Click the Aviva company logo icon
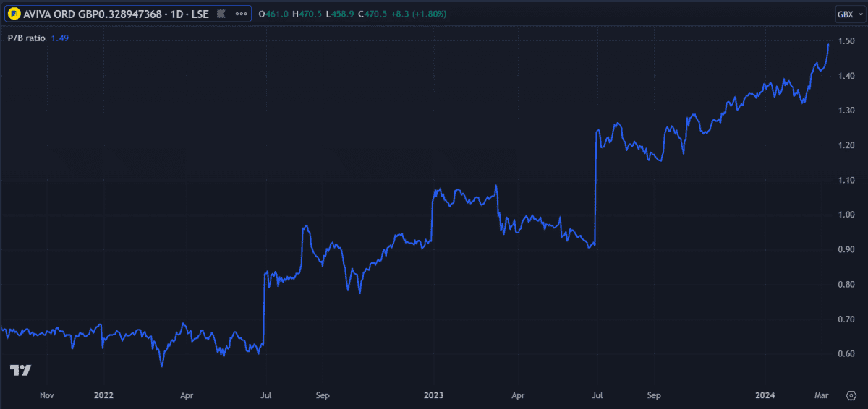The image size is (868, 409). pyautogui.click(x=13, y=14)
